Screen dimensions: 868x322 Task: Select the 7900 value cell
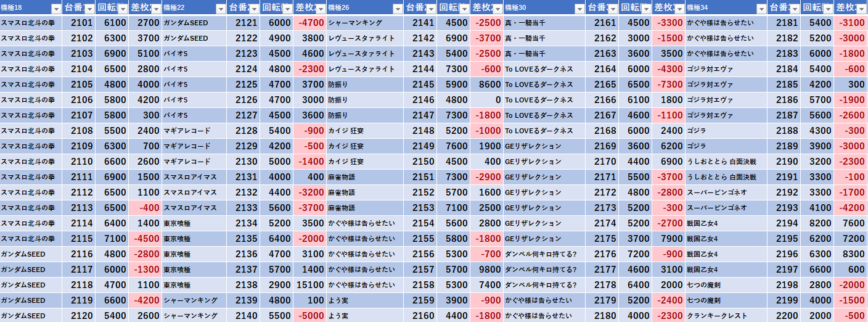click(x=668, y=239)
